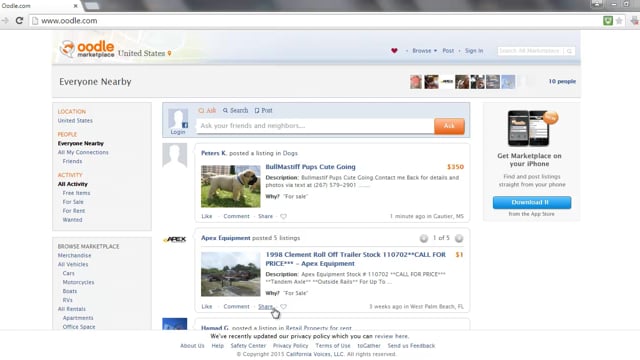The height and width of the screenshot is (360, 640).
Task: Click the first nearby person thumbnail
Action: (416, 82)
